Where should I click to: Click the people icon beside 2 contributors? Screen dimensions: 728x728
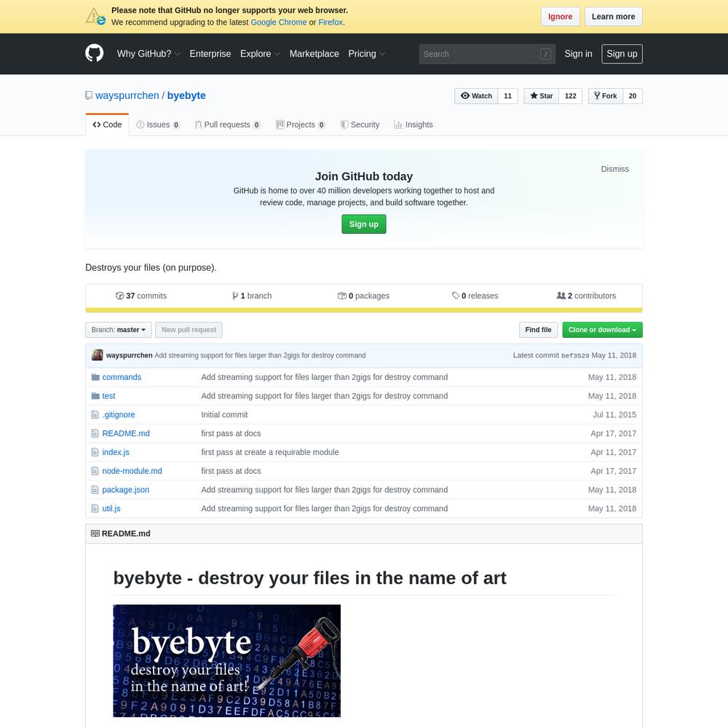click(x=561, y=296)
